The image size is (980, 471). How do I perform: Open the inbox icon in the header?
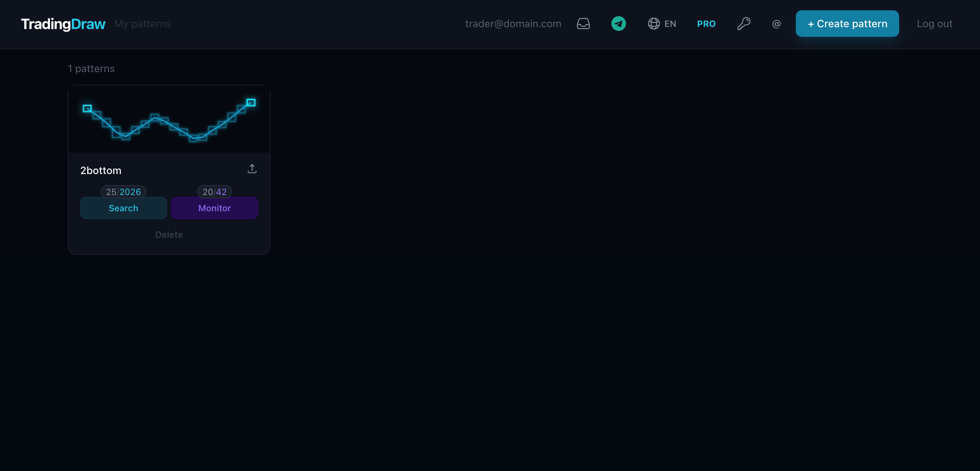(x=583, y=24)
